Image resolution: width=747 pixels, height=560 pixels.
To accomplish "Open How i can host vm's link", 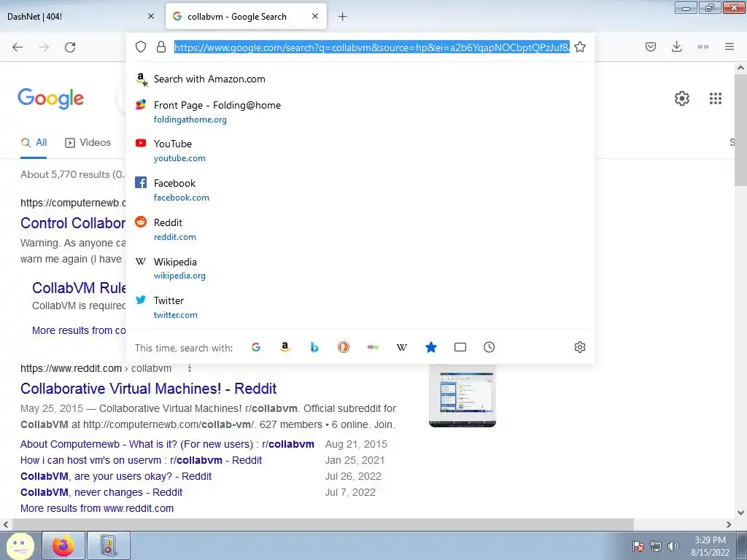I will (141, 461).
